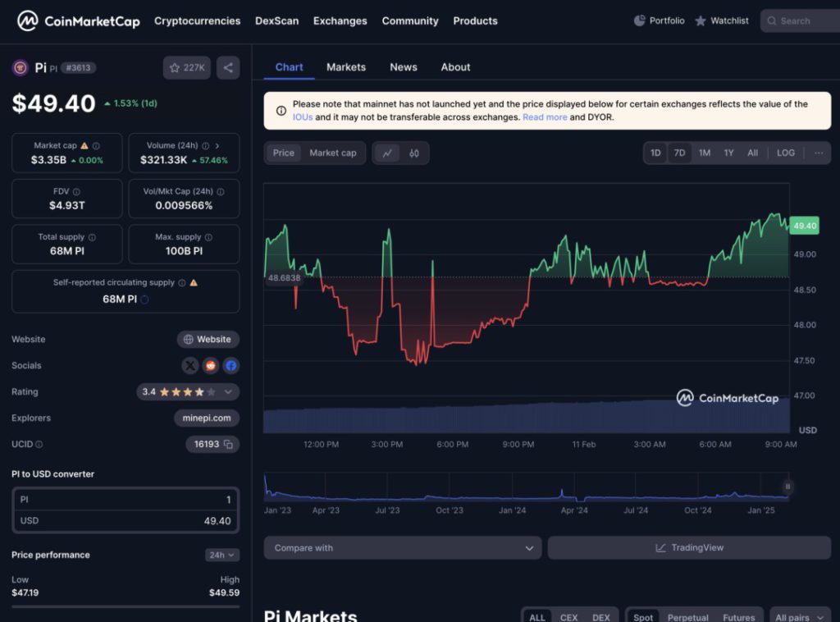The image size is (840, 622).
Task: Click the notice info circle icon
Action: click(x=281, y=110)
